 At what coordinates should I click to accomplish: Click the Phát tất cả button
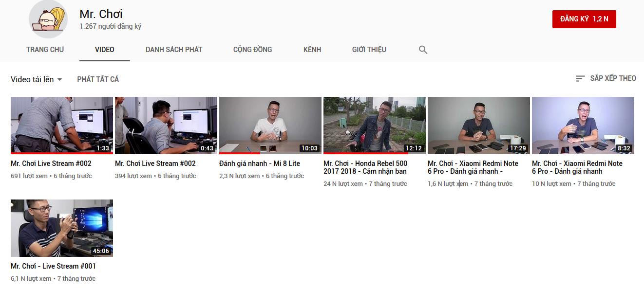coord(98,79)
